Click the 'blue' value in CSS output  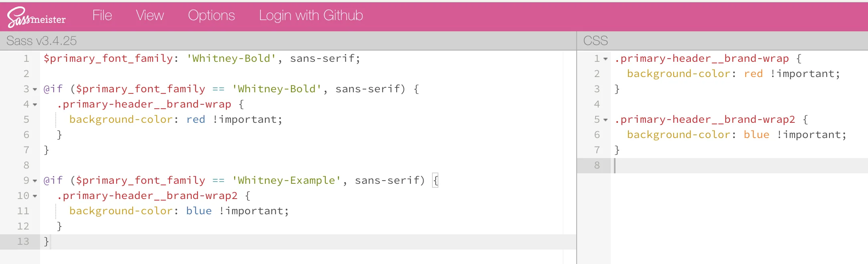756,135
